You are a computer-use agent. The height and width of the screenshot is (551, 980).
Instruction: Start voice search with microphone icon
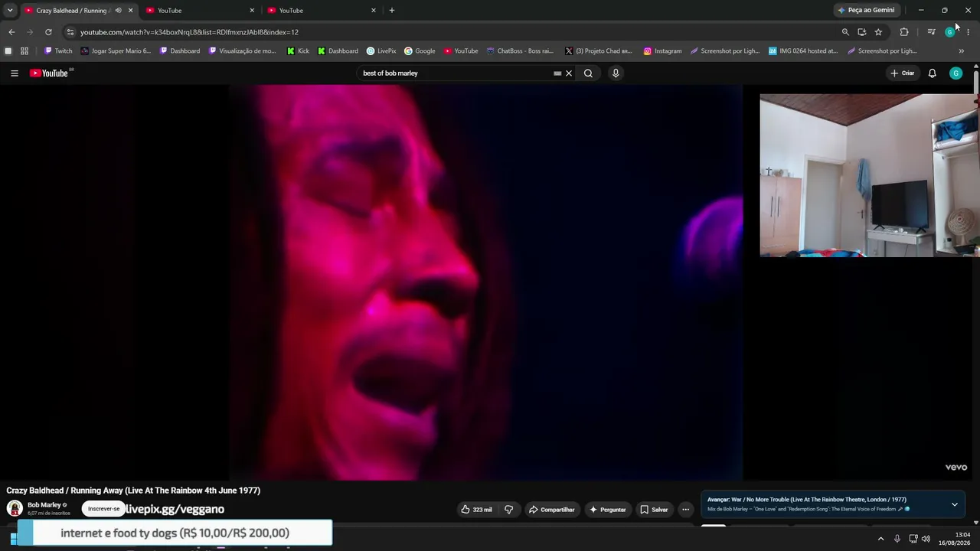616,73
